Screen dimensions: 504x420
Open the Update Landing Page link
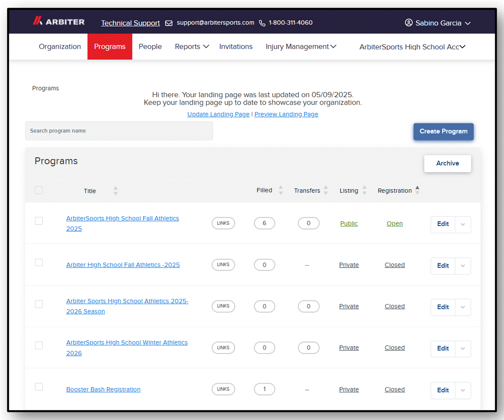pos(219,114)
